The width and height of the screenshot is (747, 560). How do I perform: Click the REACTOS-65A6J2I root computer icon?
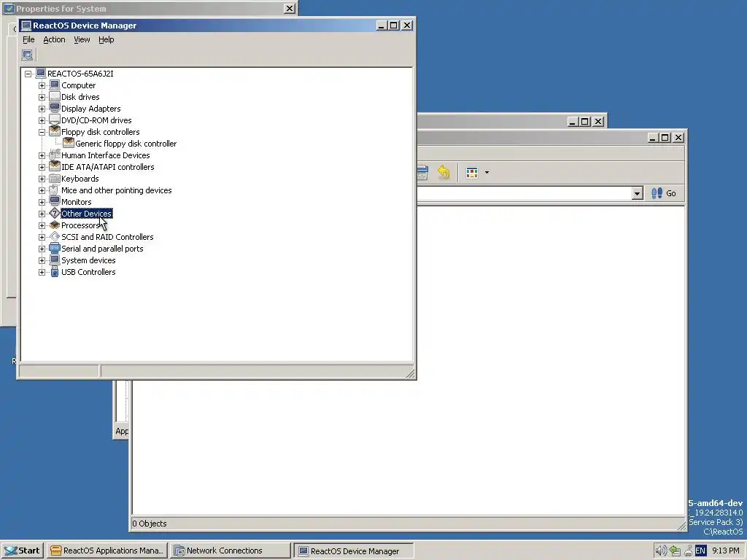(x=41, y=74)
